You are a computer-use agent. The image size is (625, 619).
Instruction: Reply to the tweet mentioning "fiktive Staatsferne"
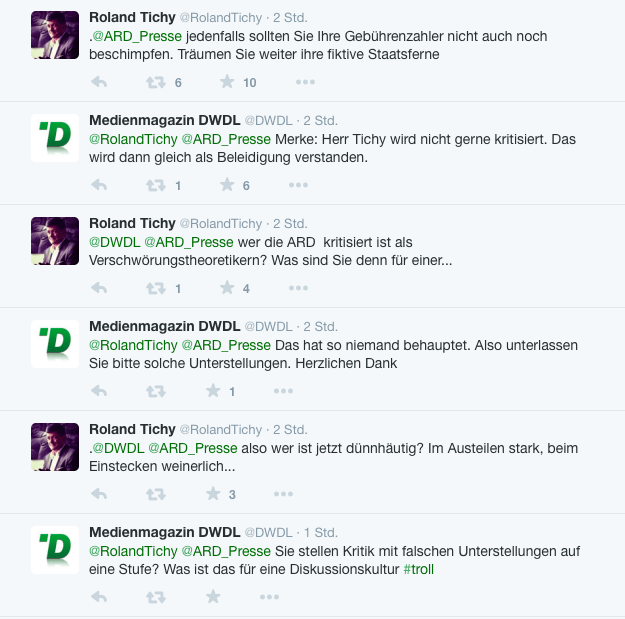pyautogui.click(x=99, y=82)
